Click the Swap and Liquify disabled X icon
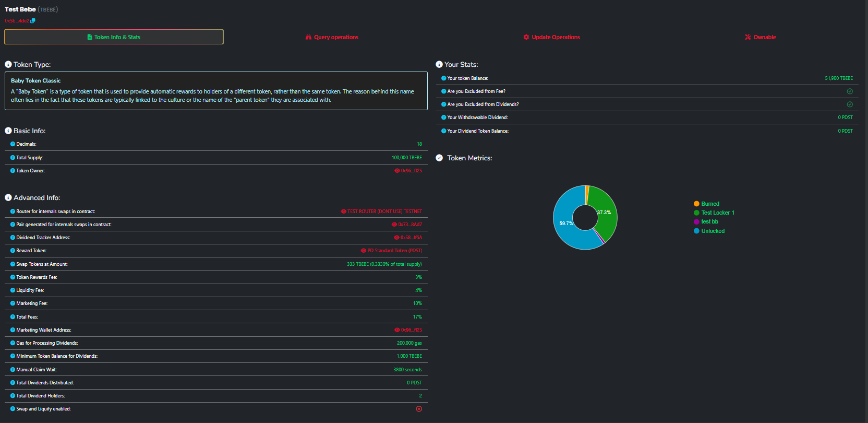The height and width of the screenshot is (423, 868). pos(419,409)
